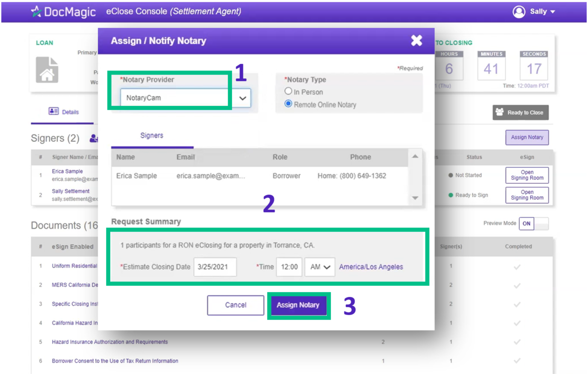Click the California Hazard row completed checkmark

pyautogui.click(x=517, y=323)
